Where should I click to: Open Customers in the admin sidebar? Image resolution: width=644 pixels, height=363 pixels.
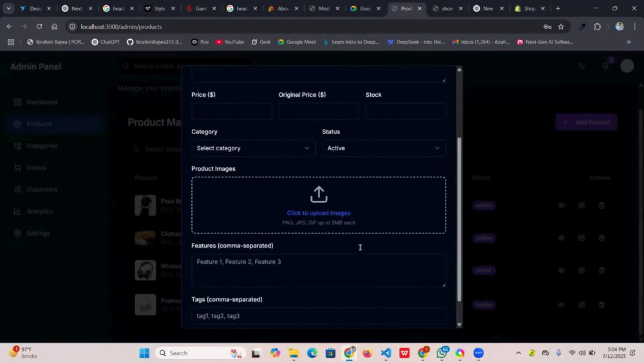point(53,190)
